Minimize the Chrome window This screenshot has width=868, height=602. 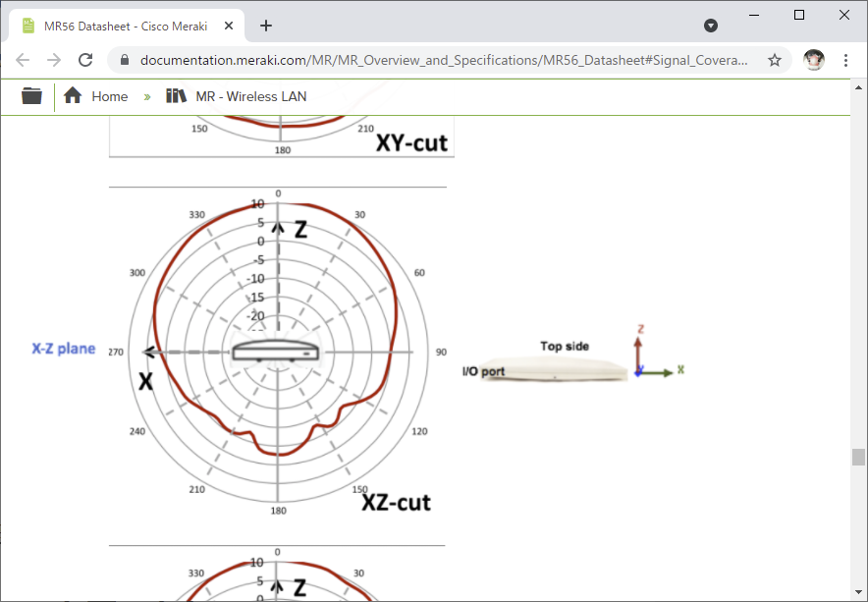click(754, 15)
